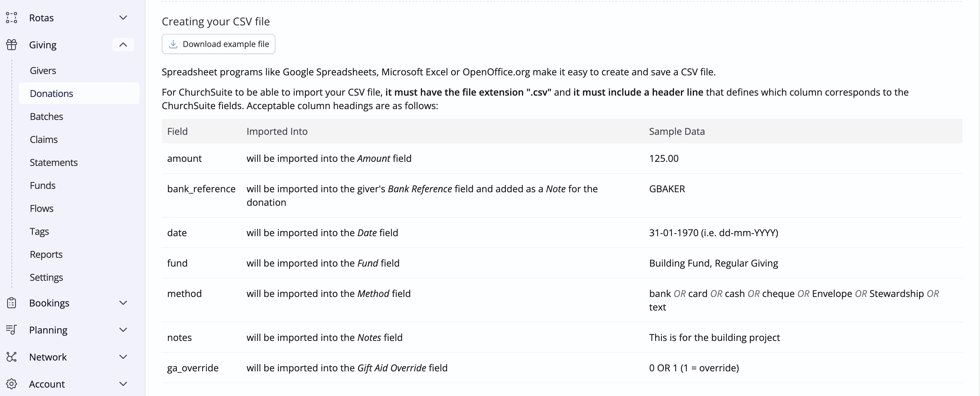Collapse the Giving section chevron
This screenshot has height=396, width=980.
123,45
